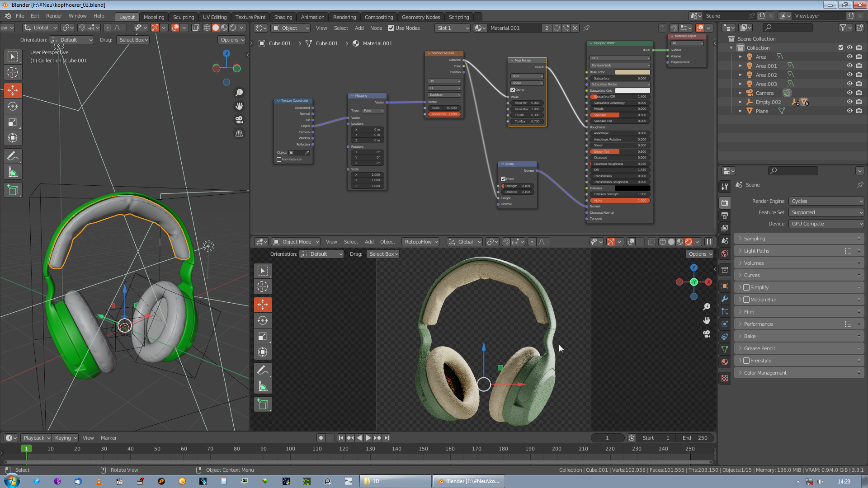Toggle the Use Nodes checkbox
The image size is (868, 488).
[391, 28]
